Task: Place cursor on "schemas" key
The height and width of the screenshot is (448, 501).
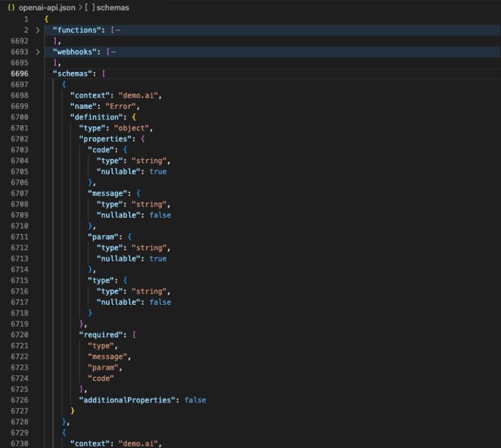Action: 72,74
